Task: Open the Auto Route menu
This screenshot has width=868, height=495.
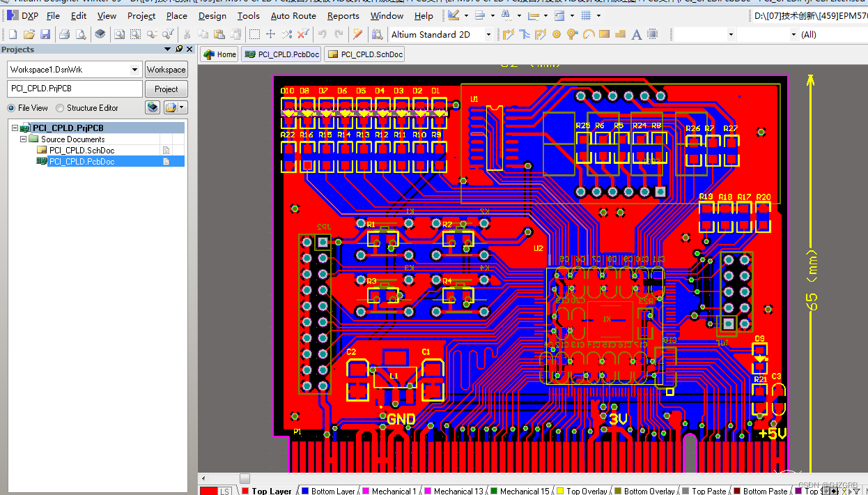Action: (293, 15)
